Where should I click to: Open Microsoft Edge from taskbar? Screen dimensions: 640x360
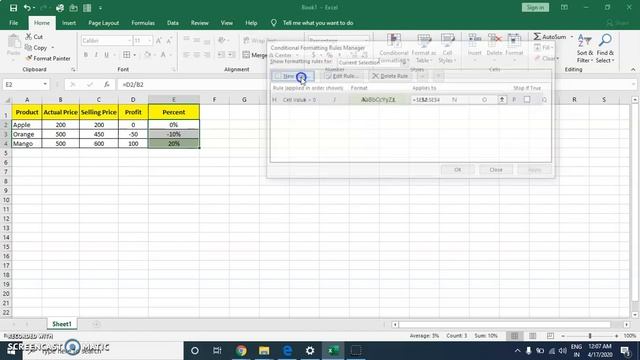tap(287, 350)
